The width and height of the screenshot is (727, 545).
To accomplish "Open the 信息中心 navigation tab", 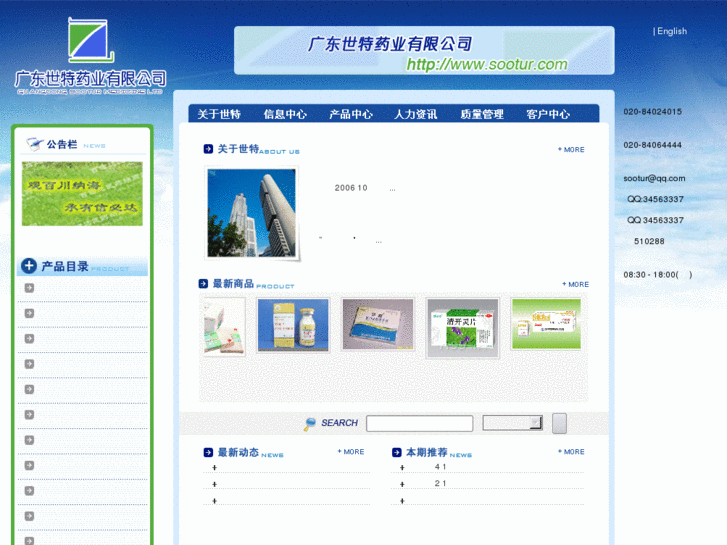I will click(285, 114).
